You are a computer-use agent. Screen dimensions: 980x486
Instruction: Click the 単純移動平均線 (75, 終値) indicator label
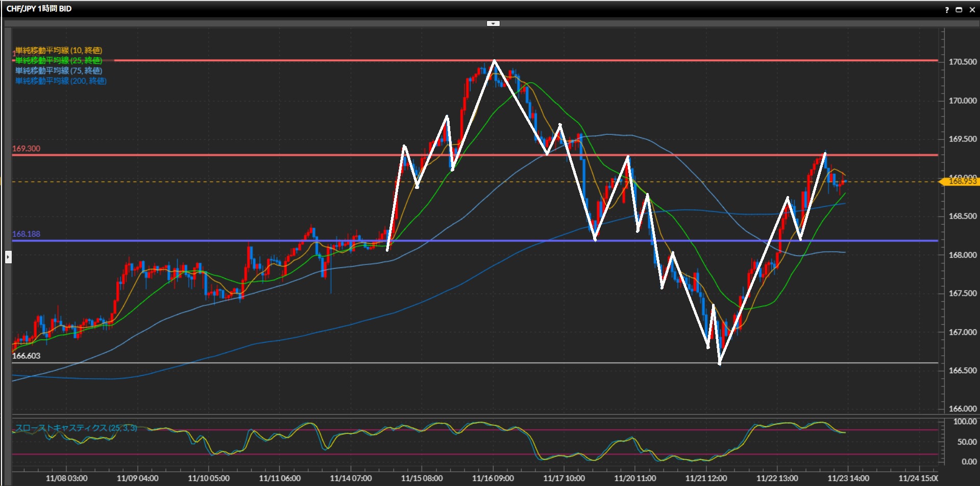pyautogui.click(x=59, y=70)
